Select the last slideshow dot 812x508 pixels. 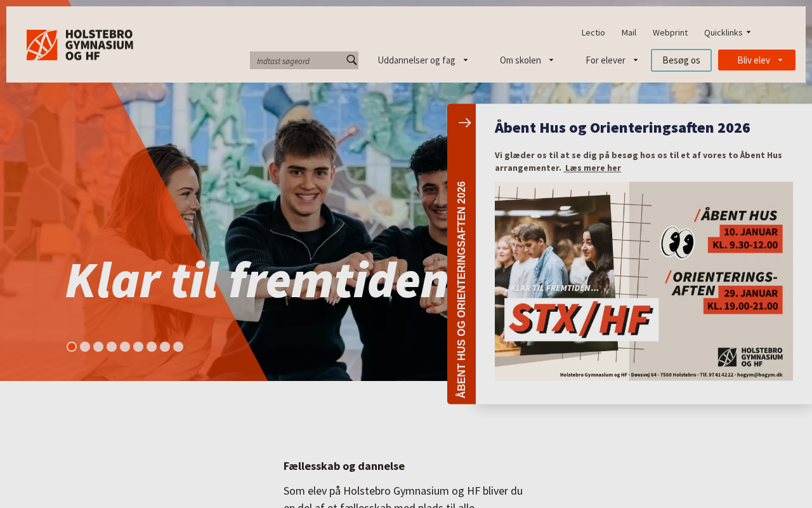click(178, 347)
